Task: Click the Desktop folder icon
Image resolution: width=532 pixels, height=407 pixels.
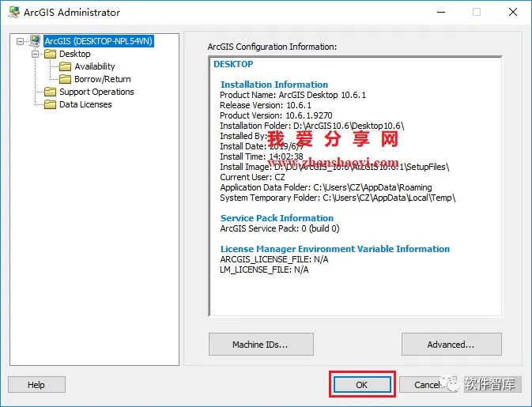Action: [x=51, y=54]
